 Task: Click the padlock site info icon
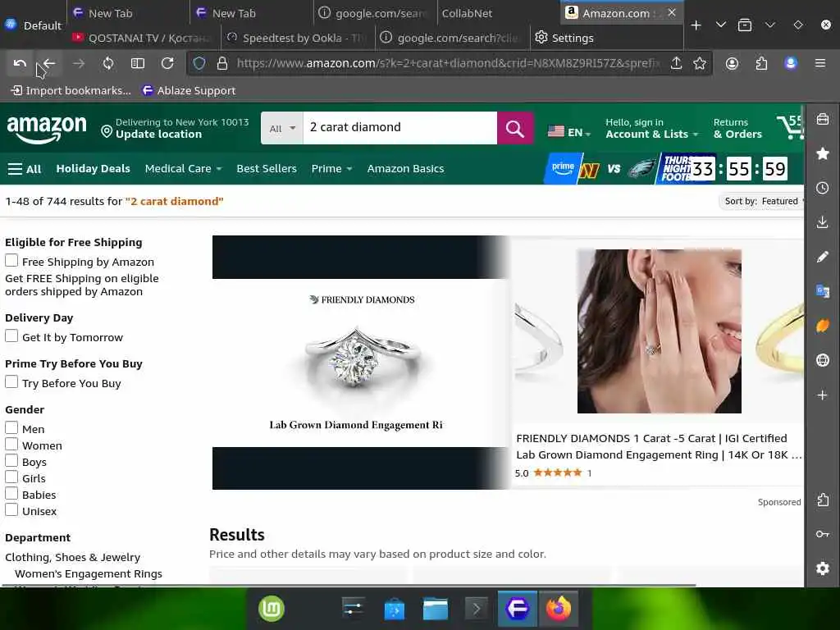pos(222,64)
